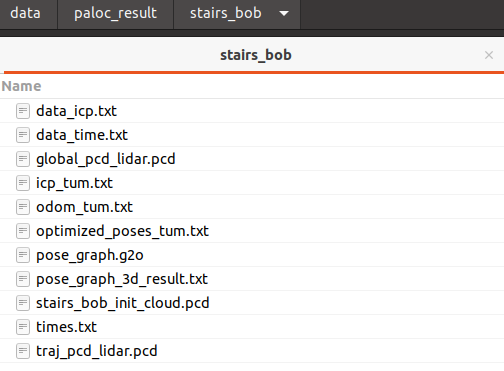Select file name times.txt
The height and width of the screenshot is (371, 504).
click(x=66, y=327)
